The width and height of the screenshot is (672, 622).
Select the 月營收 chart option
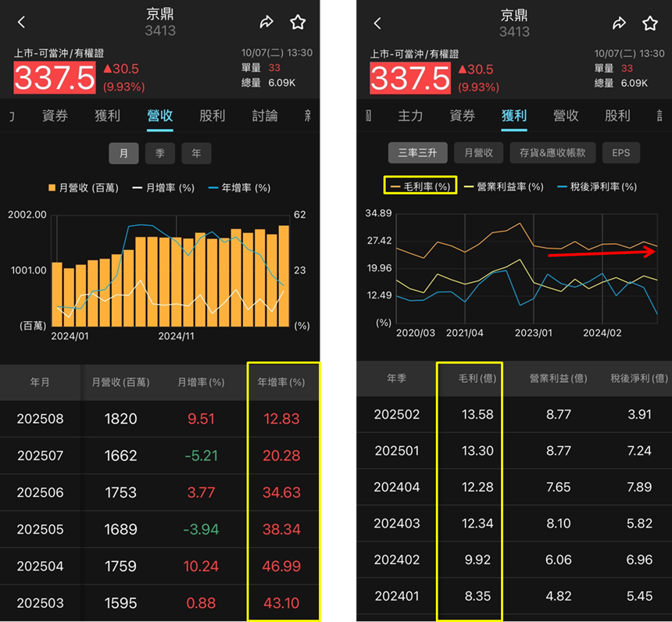[479, 152]
